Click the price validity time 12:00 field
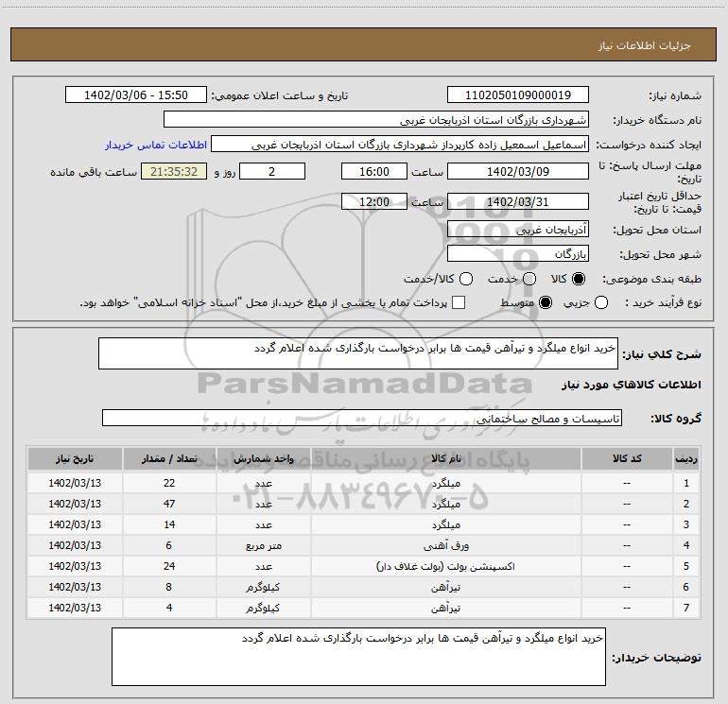The width and height of the screenshot is (728, 704). pos(374,201)
